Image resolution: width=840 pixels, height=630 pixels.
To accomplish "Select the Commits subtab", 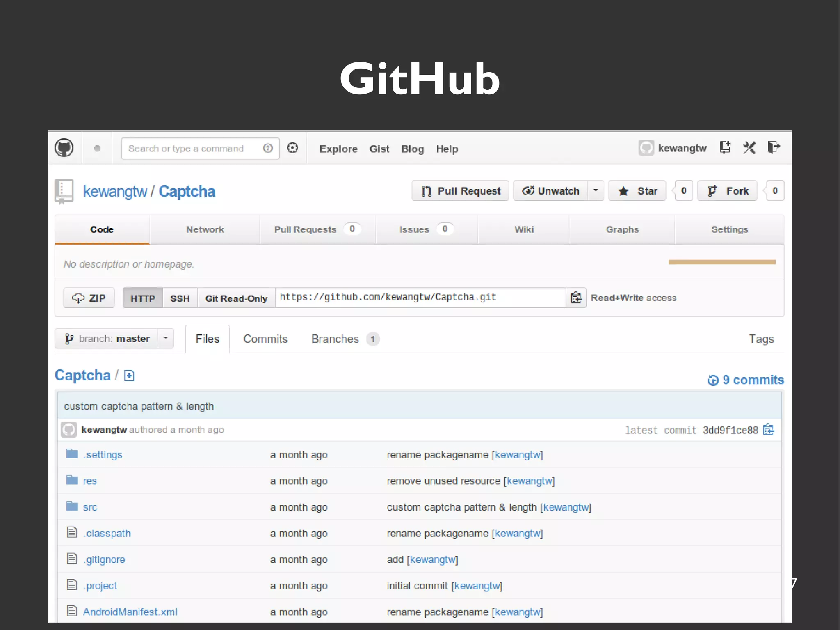I will 265,339.
